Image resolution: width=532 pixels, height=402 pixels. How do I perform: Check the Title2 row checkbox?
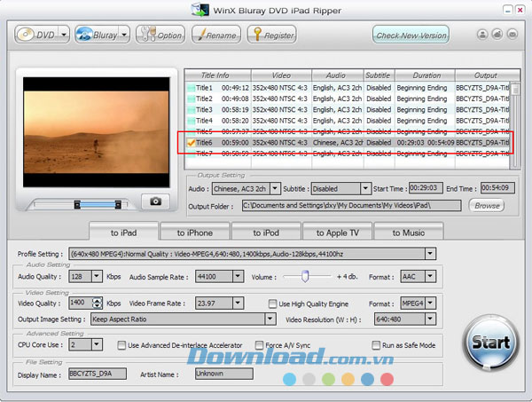(x=191, y=99)
